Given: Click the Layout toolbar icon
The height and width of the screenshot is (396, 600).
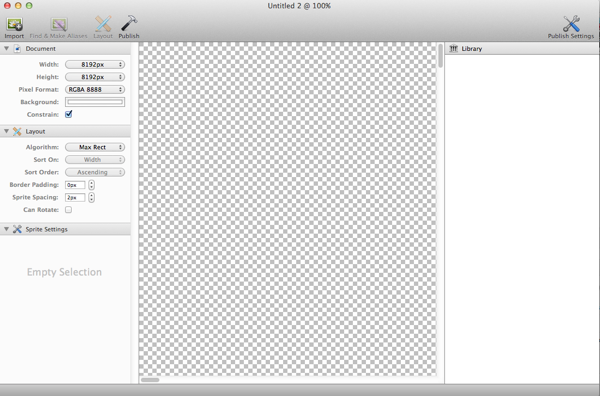Looking at the screenshot, I should (x=103, y=24).
